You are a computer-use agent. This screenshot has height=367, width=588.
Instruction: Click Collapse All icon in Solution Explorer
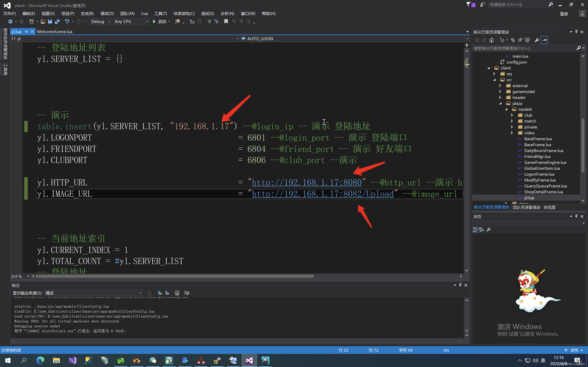(520, 40)
